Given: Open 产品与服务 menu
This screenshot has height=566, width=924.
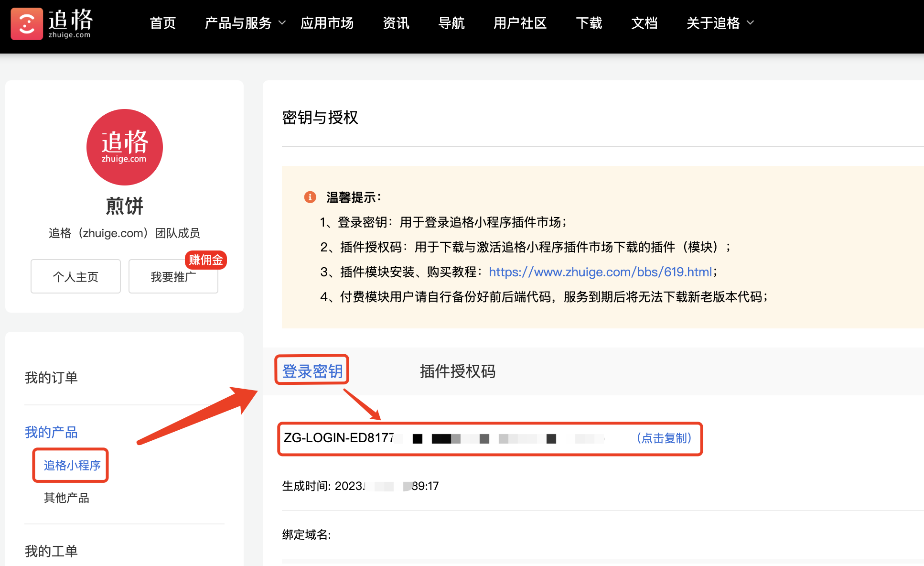Looking at the screenshot, I should (238, 23).
